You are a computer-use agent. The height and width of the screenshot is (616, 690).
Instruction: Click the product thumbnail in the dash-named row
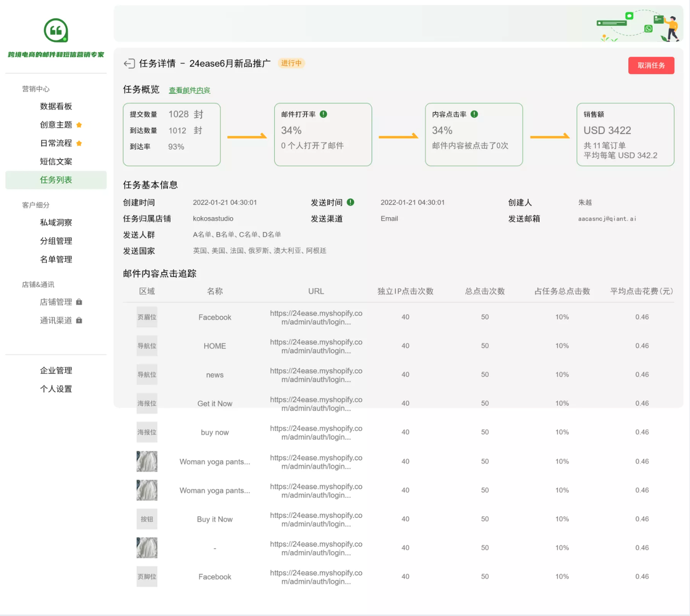147,548
